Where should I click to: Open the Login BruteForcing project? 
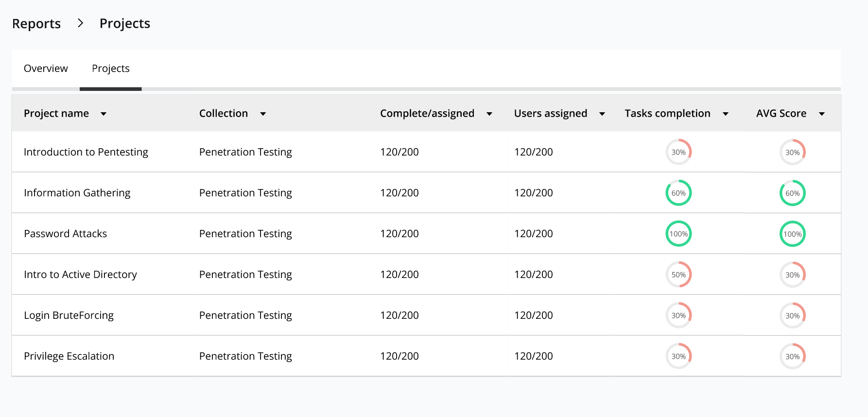click(69, 315)
